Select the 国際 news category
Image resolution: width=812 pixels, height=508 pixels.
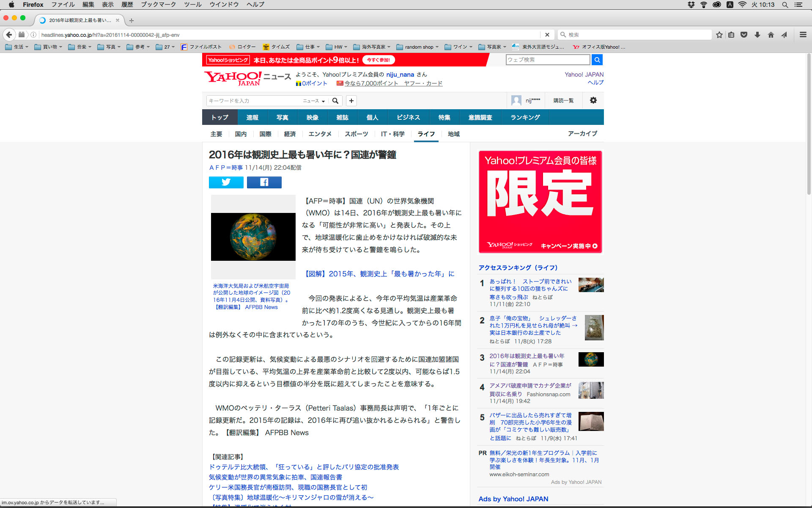pos(265,134)
